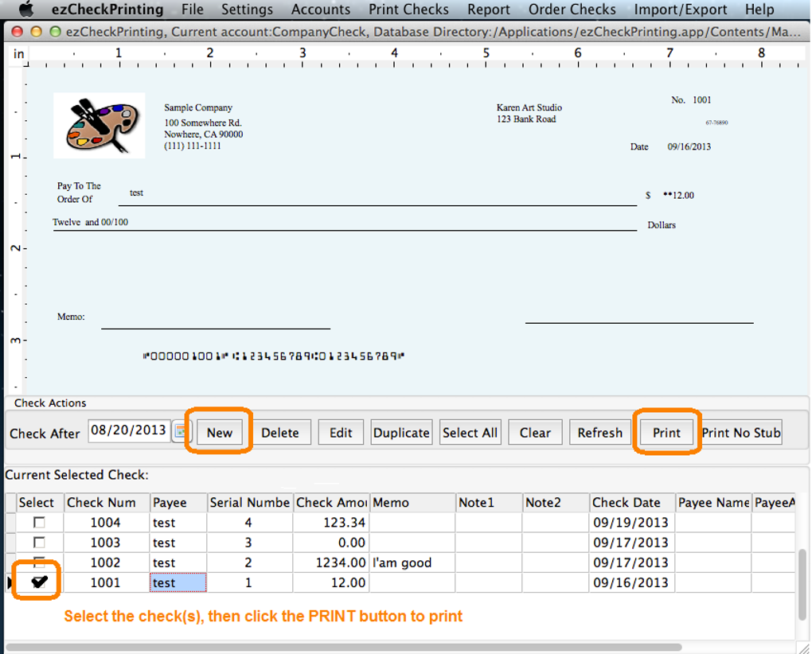Image resolution: width=812 pixels, height=654 pixels.
Task: Open the ezCheckPrinting application menu
Action: tap(107, 10)
